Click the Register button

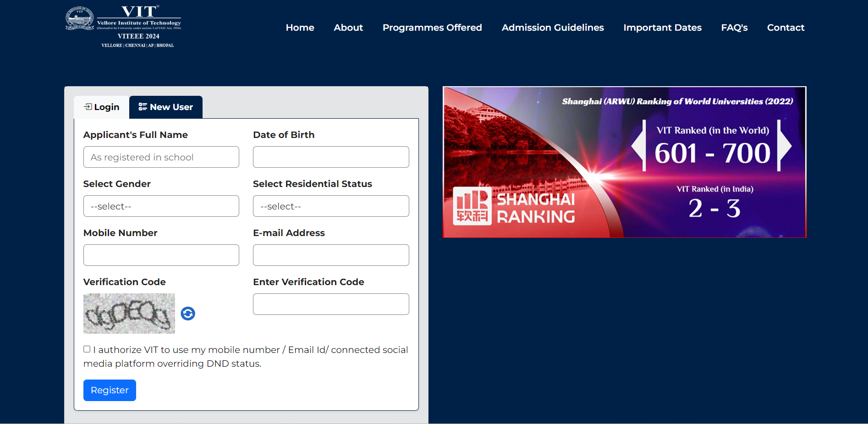pyautogui.click(x=110, y=390)
